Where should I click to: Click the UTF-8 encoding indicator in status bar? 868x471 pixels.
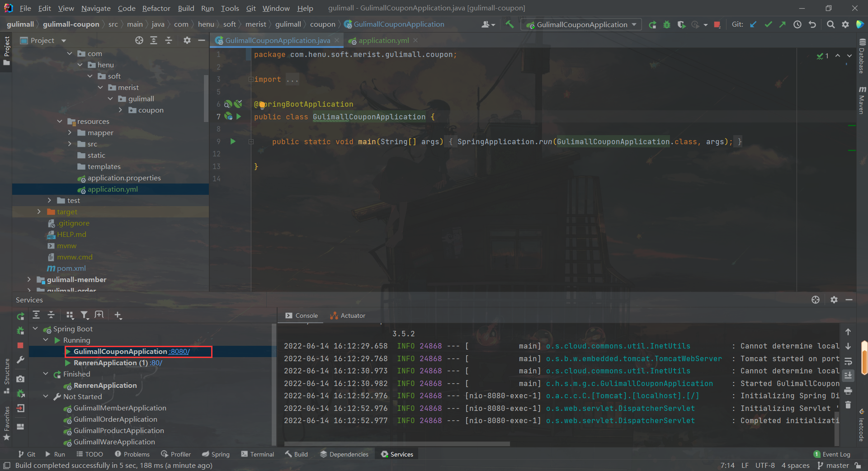click(x=765, y=465)
